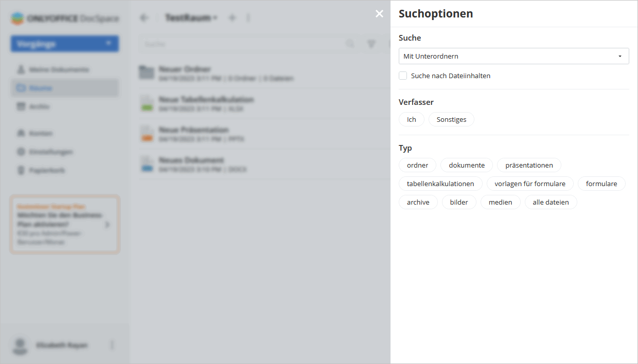Image resolution: width=638 pixels, height=364 pixels.
Task: Click the Business-Plan upgrade banner
Action: (65, 224)
